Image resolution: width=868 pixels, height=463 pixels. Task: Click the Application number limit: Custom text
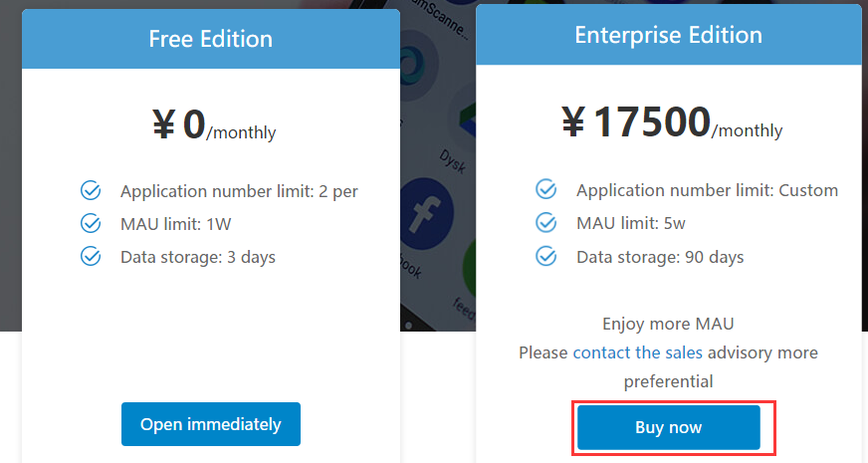click(707, 190)
